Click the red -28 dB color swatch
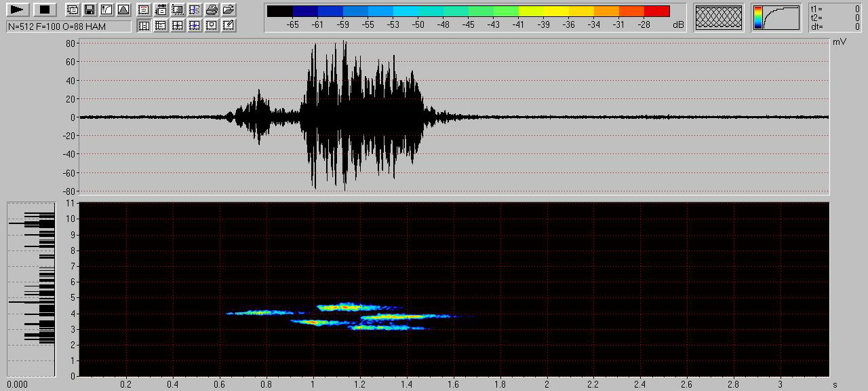 (656, 12)
